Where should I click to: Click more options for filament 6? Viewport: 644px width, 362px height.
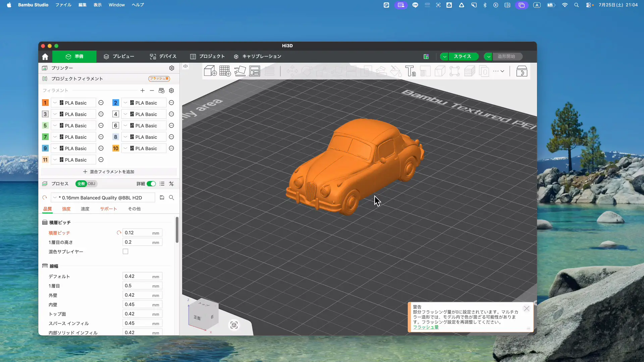[x=171, y=126]
